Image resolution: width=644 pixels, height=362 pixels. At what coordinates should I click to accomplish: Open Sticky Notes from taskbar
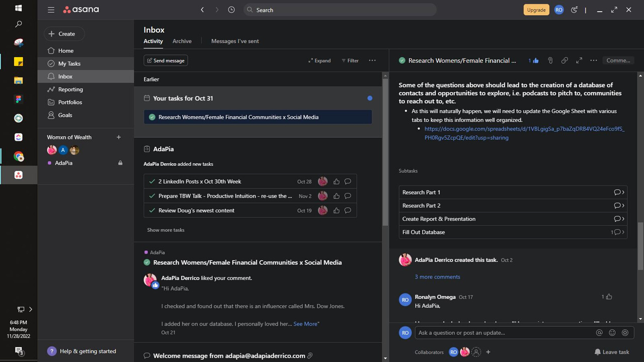tap(19, 62)
